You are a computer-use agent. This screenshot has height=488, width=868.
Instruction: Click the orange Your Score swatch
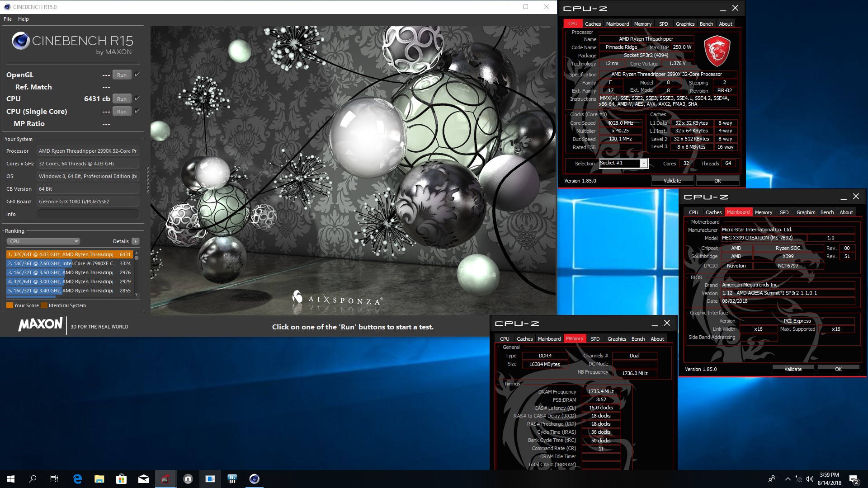point(9,305)
